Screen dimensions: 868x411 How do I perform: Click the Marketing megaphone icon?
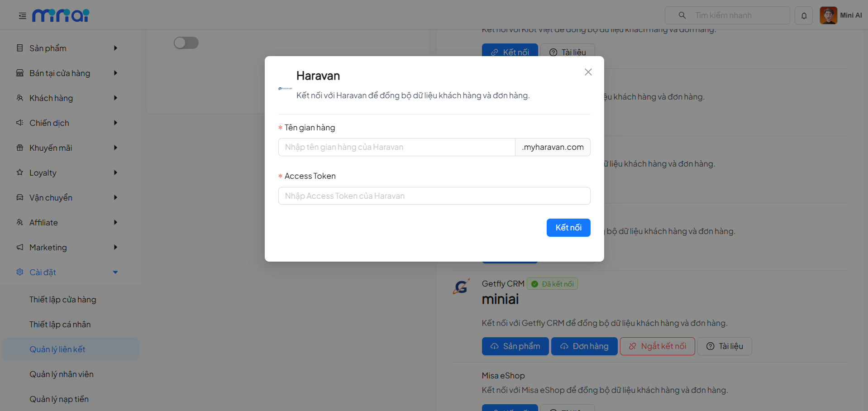coord(19,247)
